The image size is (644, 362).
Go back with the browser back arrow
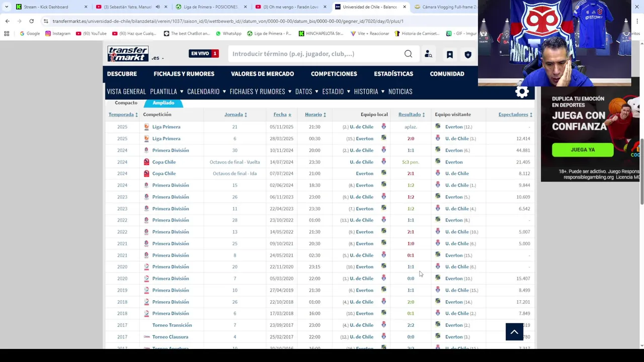coord(7,21)
